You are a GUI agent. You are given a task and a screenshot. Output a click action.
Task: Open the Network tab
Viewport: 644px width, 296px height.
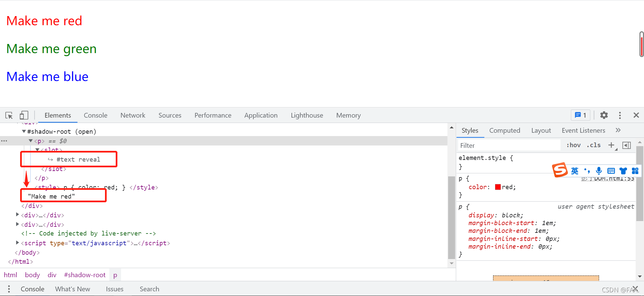coord(133,115)
